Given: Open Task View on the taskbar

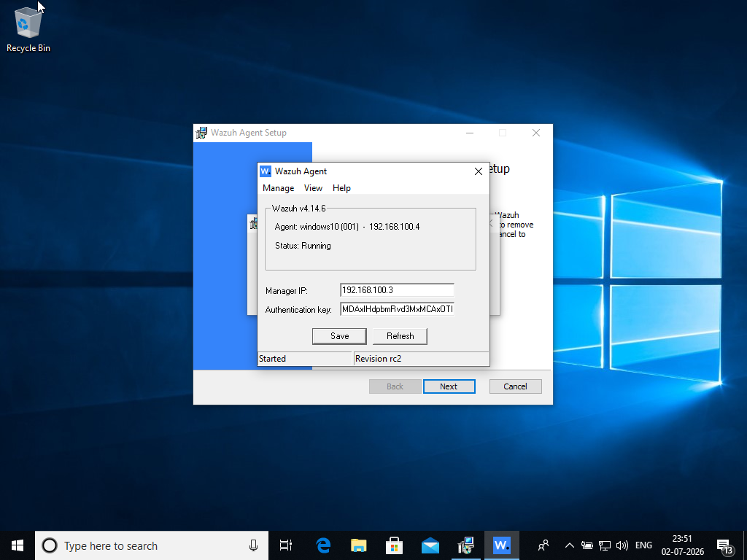Looking at the screenshot, I should [286, 545].
